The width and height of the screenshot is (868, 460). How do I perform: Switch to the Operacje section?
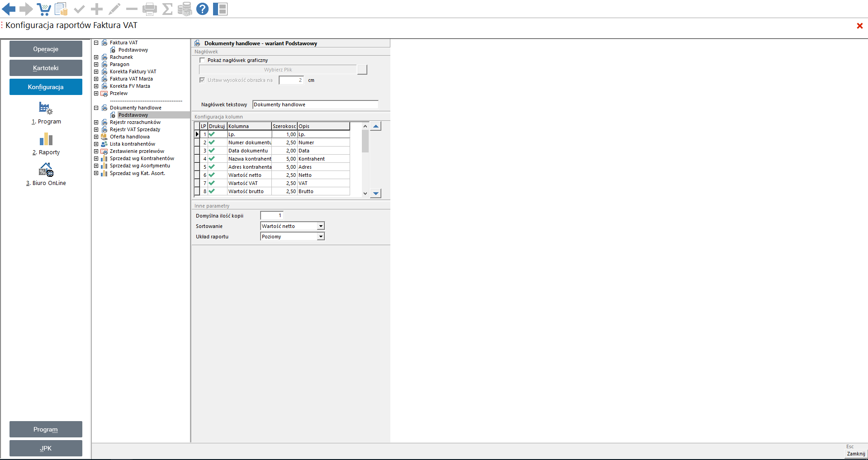[x=46, y=49]
